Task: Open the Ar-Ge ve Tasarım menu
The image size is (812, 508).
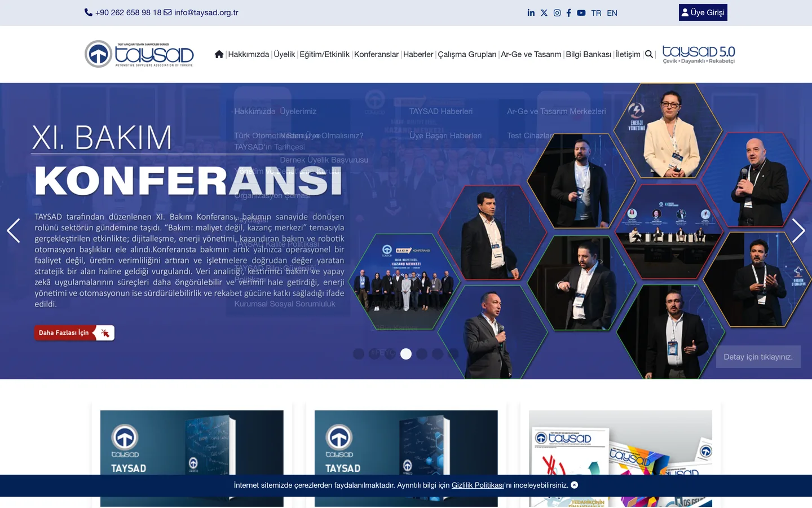Action: click(531, 54)
